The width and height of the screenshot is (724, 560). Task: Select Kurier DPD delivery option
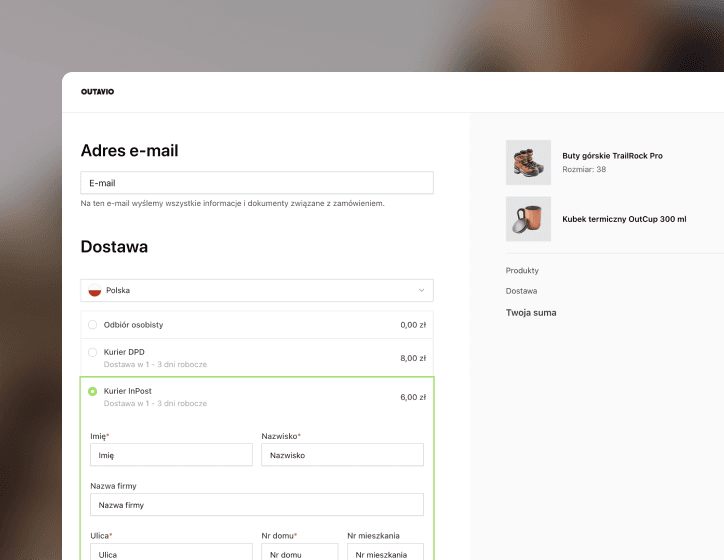[93, 352]
